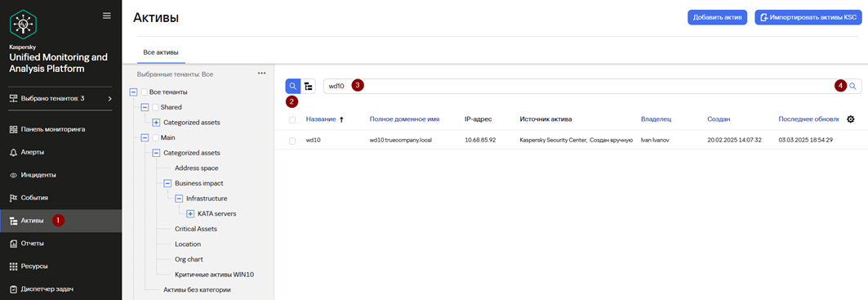
Task: Collapse sidebar with hamburger menu icon
Action: pyautogui.click(x=107, y=16)
